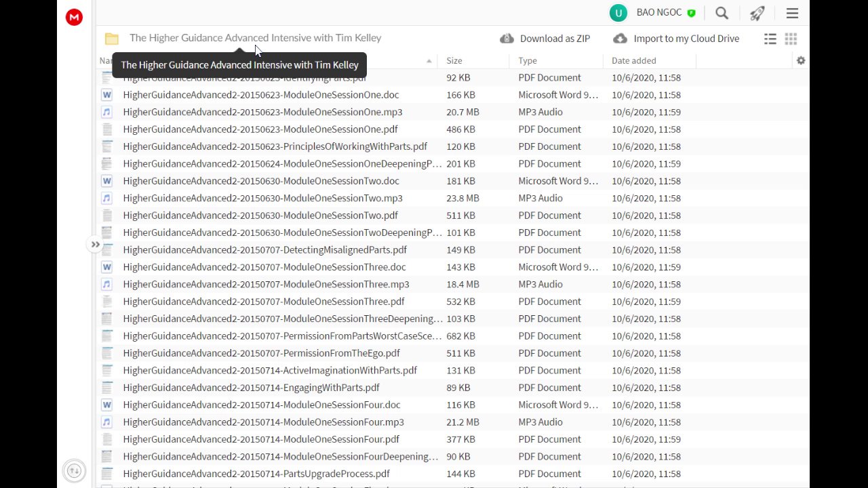Download folder as ZIP
This screenshot has width=868, height=488.
point(545,39)
